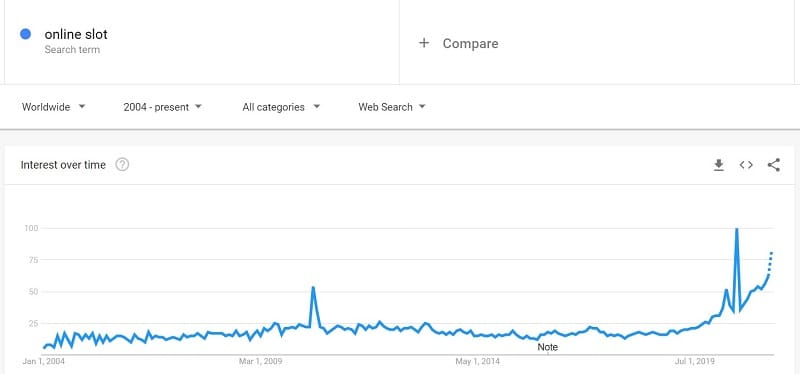Click the dotted forecast line end
Image resolution: width=800 pixels, height=374 pixels.
point(771,253)
